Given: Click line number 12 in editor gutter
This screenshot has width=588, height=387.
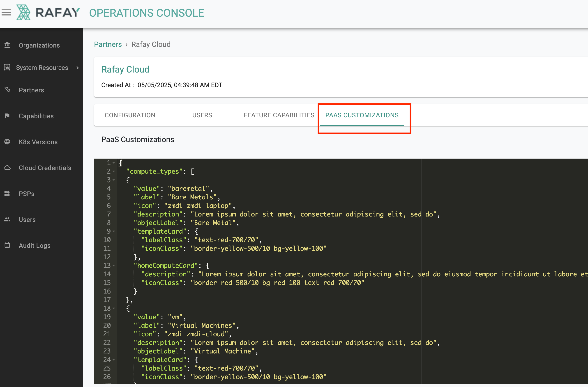Looking at the screenshot, I should point(107,257).
